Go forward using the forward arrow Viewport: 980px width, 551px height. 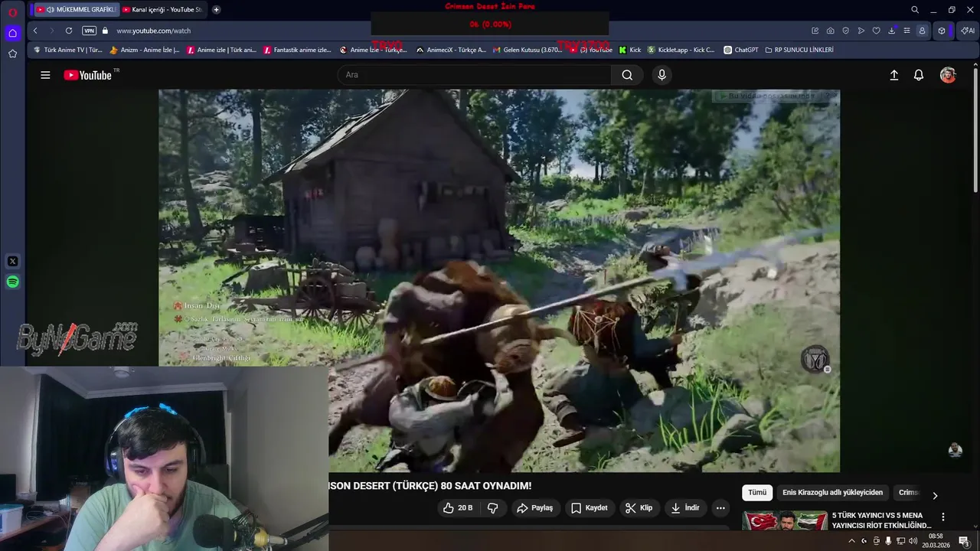point(51,31)
